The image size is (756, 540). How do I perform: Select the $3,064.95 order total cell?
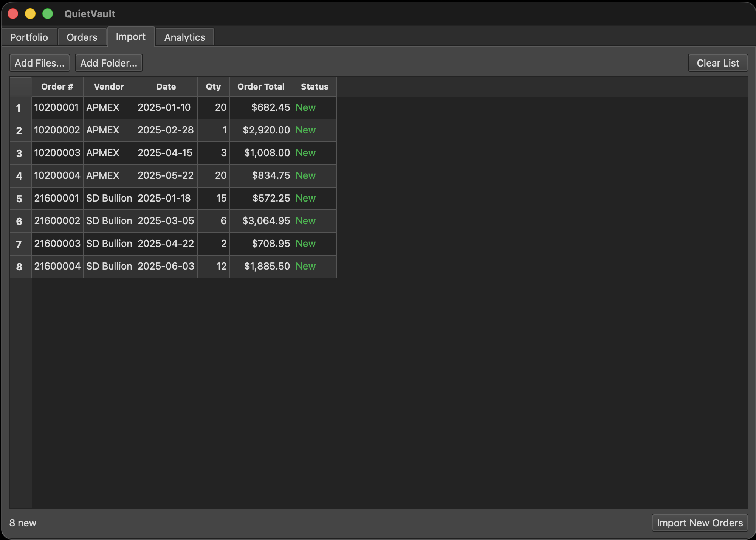coord(261,221)
